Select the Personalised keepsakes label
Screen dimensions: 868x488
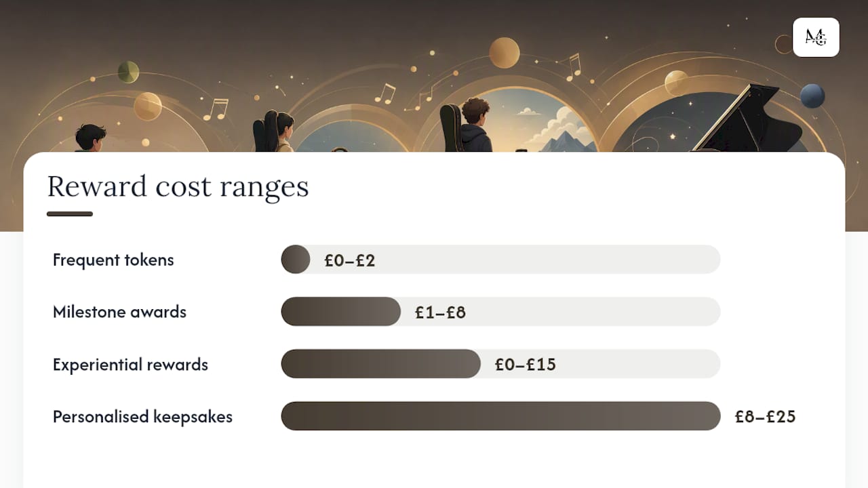[x=142, y=416]
